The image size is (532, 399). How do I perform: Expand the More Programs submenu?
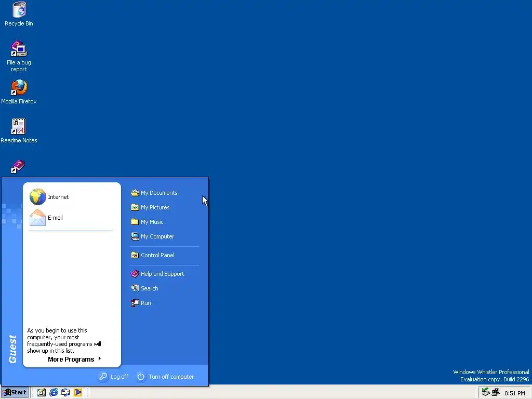(x=75, y=360)
